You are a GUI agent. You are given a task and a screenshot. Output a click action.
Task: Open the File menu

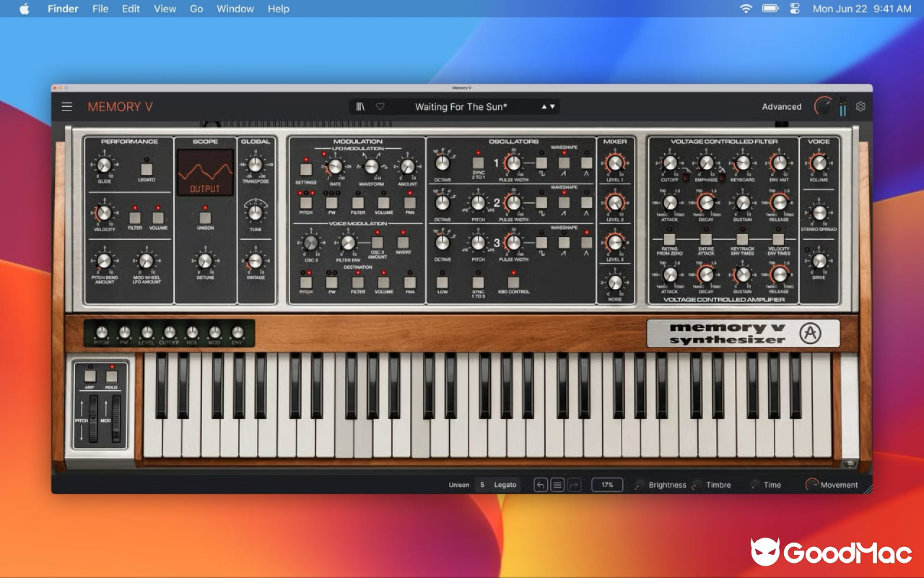click(100, 9)
